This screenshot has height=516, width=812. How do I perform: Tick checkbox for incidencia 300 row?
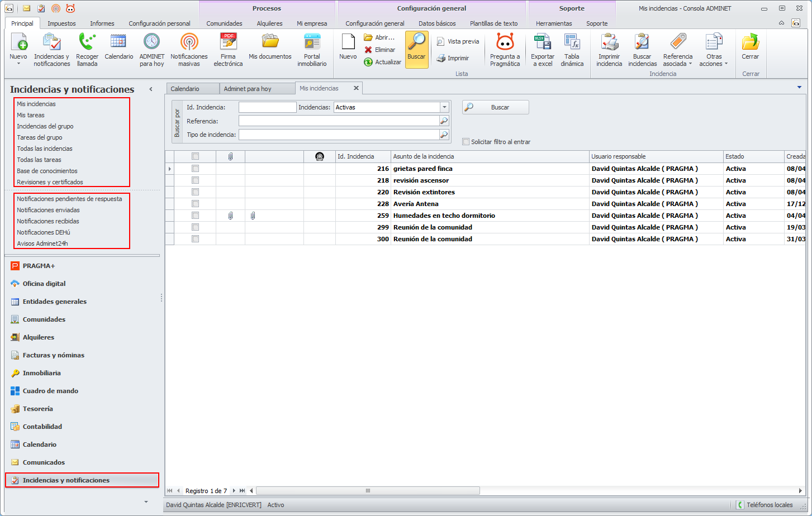click(x=195, y=239)
